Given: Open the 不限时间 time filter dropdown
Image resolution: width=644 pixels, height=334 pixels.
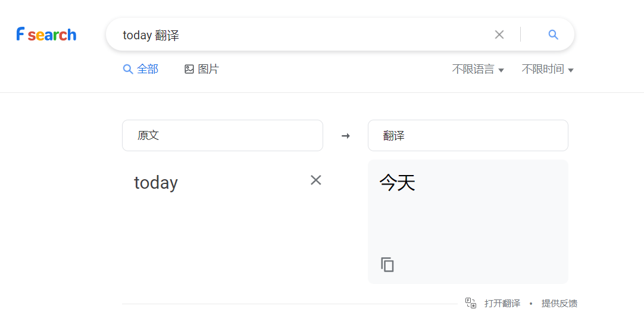Looking at the screenshot, I should [x=547, y=69].
